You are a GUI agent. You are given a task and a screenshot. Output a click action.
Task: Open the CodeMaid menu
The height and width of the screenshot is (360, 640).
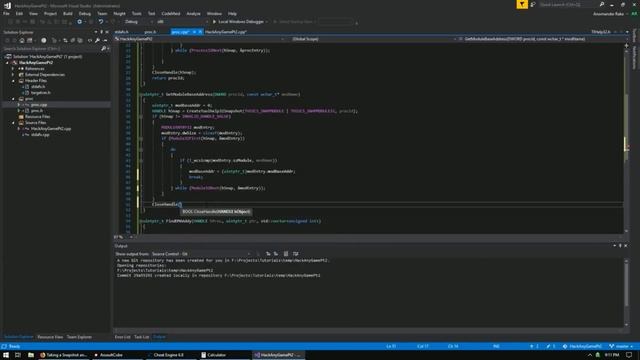[171, 13]
